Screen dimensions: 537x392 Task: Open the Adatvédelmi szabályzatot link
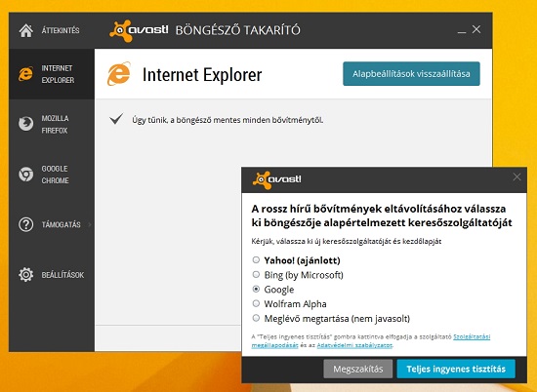354,345
